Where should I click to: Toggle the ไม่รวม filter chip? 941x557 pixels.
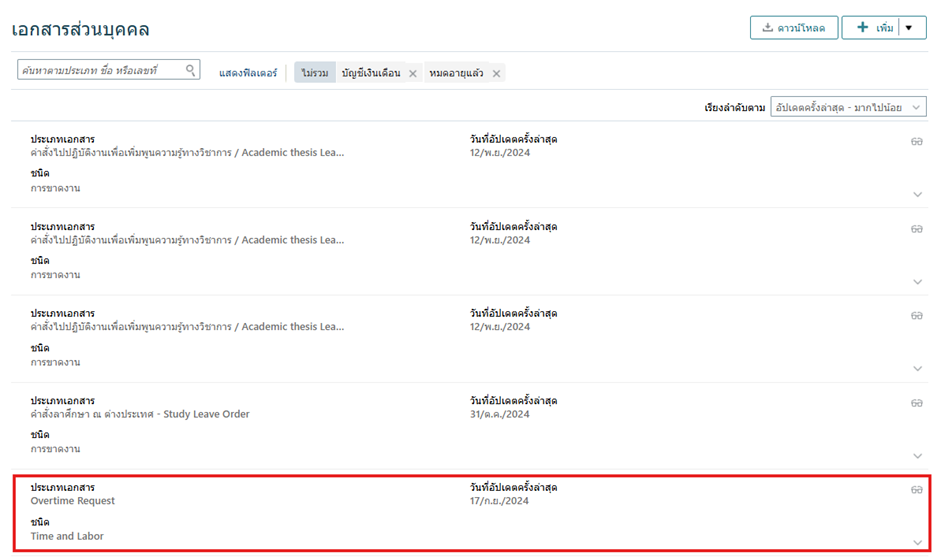(315, 74)
